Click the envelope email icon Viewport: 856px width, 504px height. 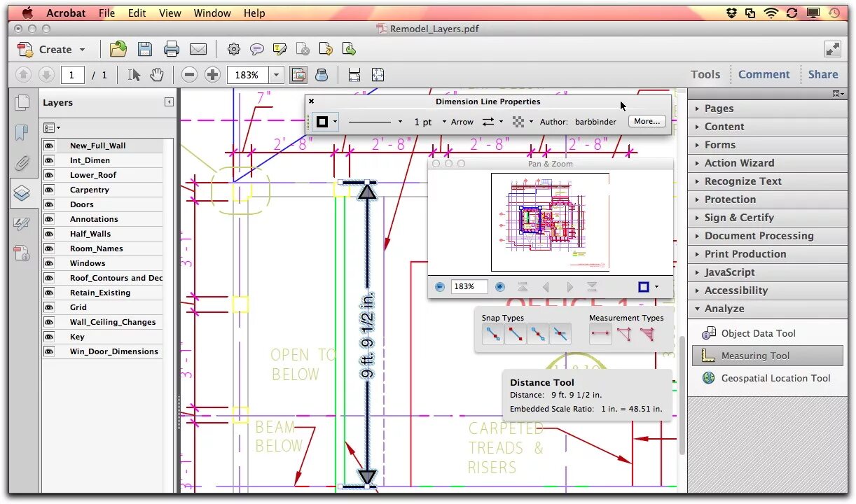[198, 49]
